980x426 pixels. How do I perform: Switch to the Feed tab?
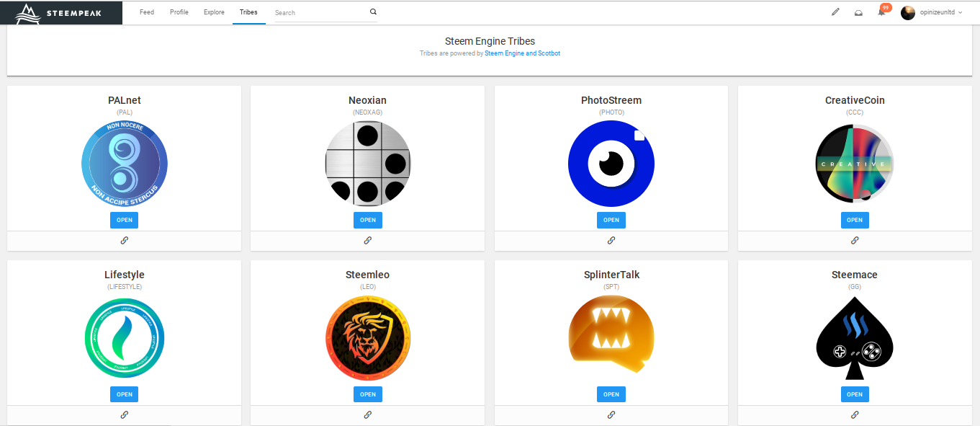pyautogui.click(x=147, y=12)
